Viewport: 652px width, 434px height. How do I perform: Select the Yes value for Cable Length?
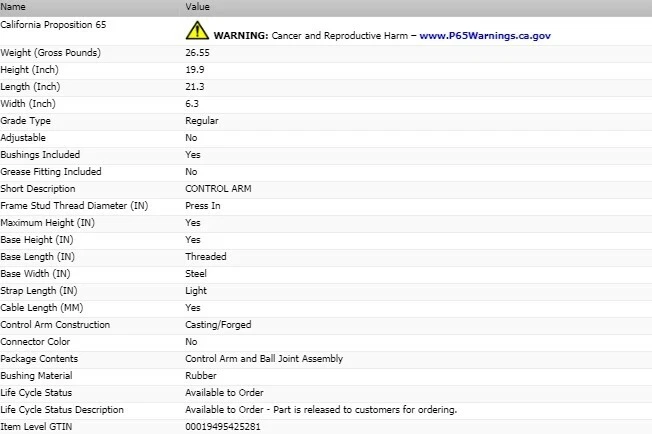point(193,308)
